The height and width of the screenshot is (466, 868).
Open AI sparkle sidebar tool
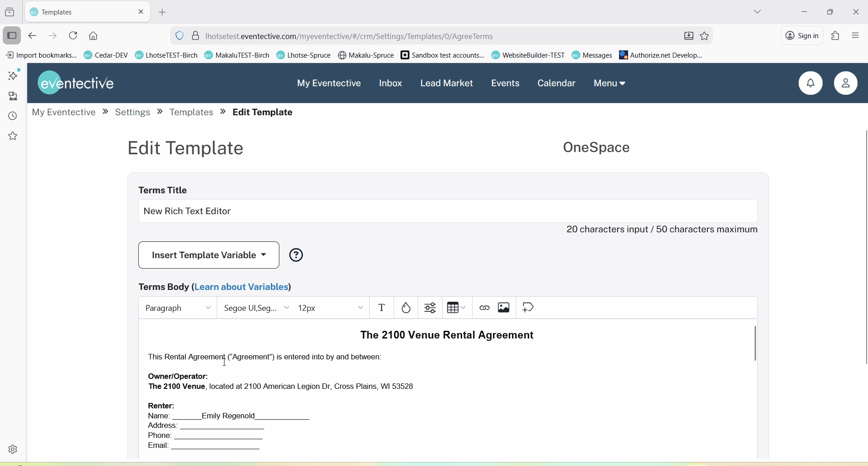tap(14, 75)
